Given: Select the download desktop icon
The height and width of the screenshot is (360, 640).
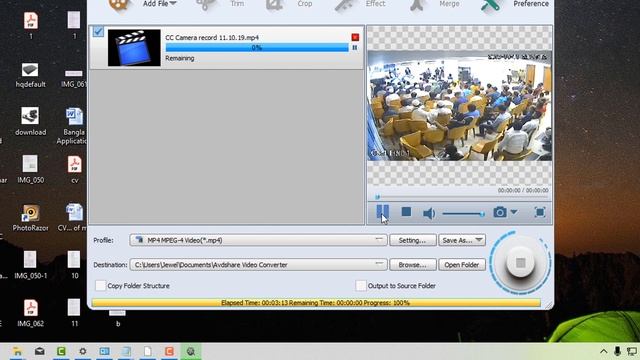Looking at the screenshot, I should pos(30,122).
